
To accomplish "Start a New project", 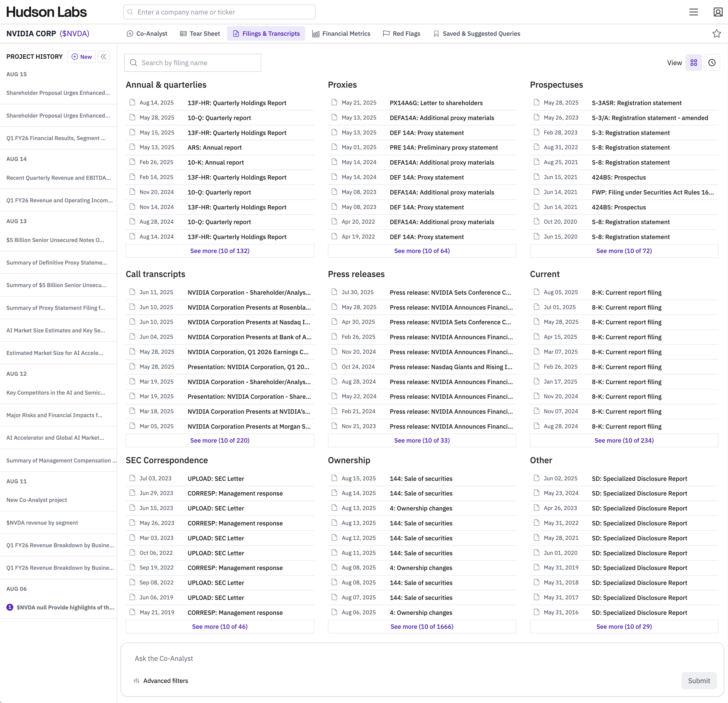I will [81, 57].
